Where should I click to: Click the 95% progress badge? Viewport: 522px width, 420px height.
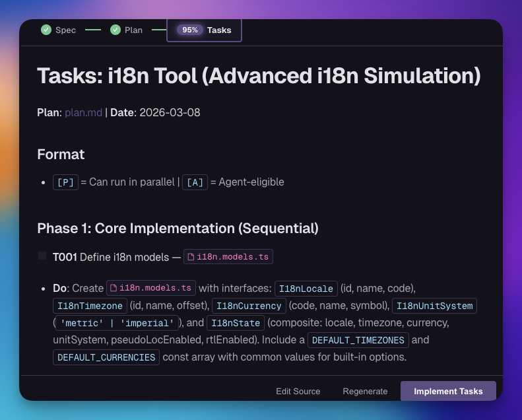coord(190,30)
